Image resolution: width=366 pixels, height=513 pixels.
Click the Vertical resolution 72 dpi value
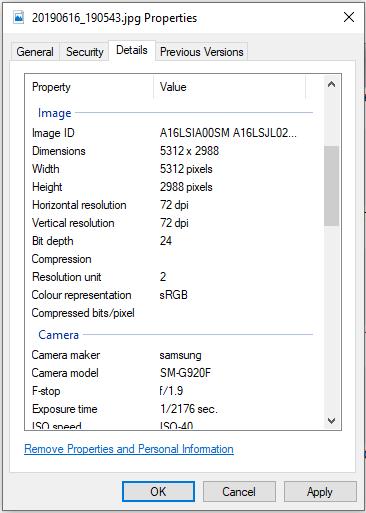(174, 223)
